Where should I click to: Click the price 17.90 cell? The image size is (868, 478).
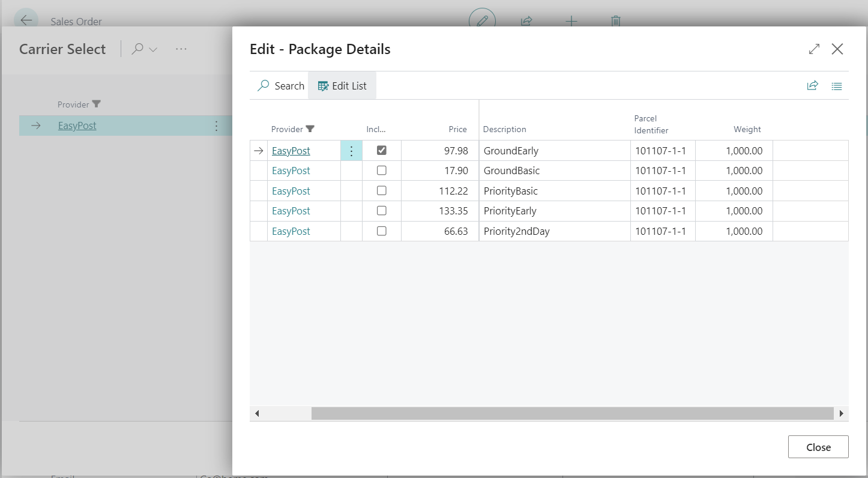tap(440, 171)
